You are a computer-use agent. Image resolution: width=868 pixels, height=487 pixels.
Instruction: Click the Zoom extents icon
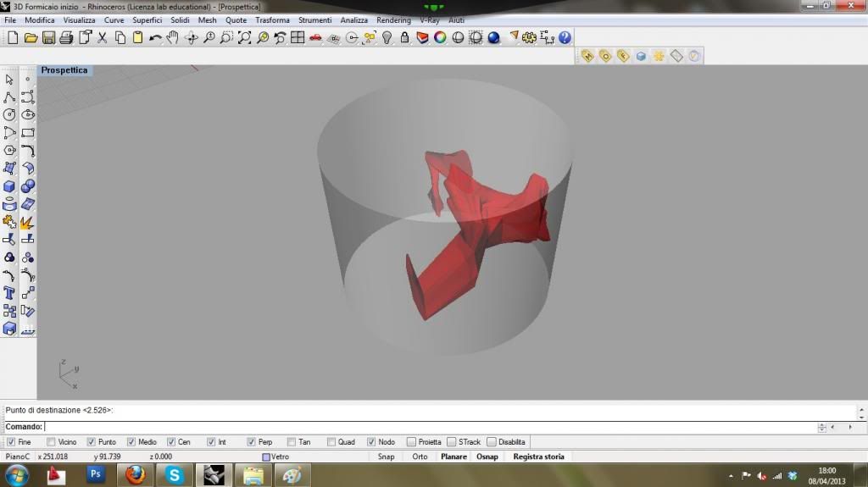point(244,37)
